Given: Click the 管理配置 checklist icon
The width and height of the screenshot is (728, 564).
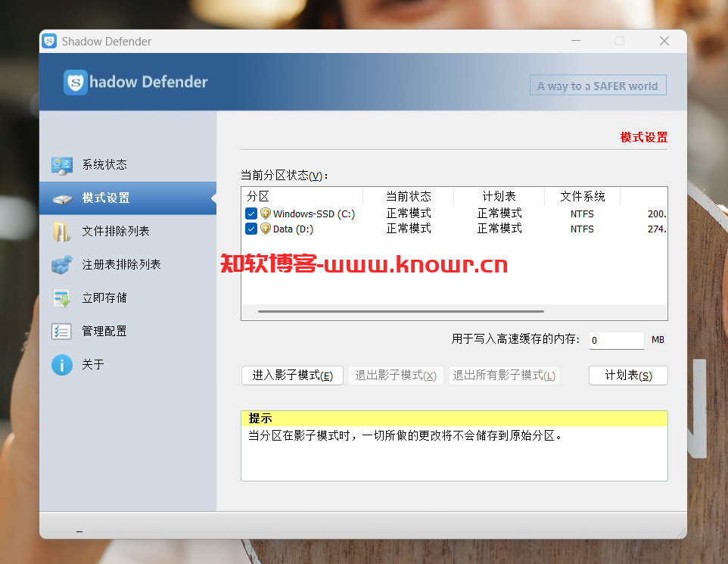Looking at the screenshot, I should [62, 332].
